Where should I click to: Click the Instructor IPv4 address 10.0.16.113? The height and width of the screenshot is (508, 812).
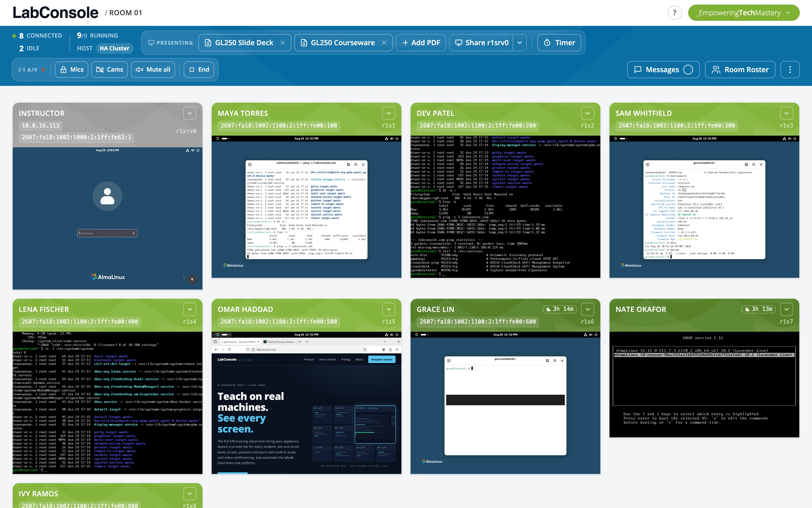(40, 126)
